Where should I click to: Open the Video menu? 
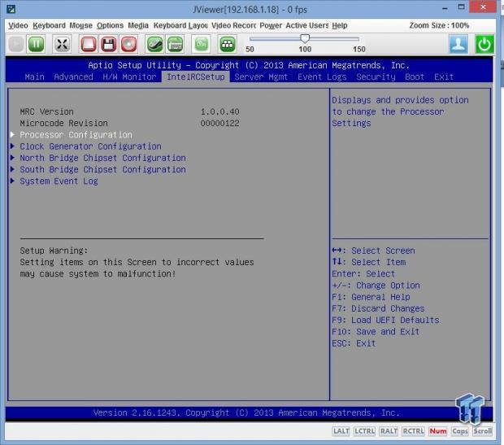point(18,25)
